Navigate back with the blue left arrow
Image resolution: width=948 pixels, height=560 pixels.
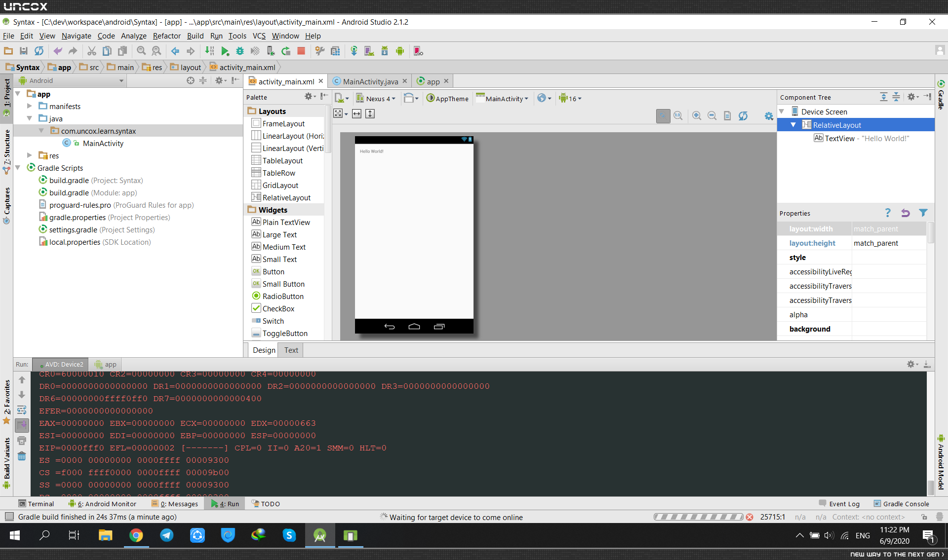coord(175,51)
